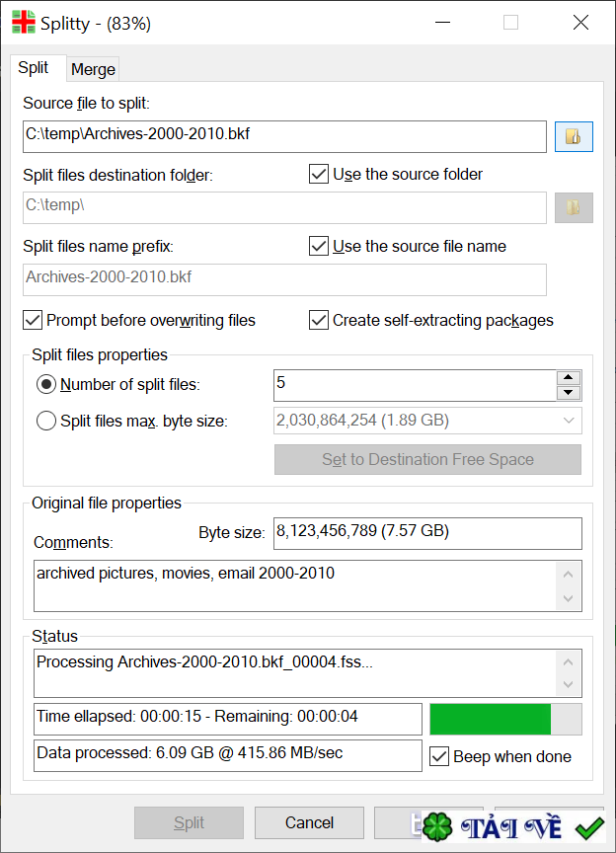The image size is (616, 853).
Task: Click Set to Destination Free Space button
Action: (427, 460)
